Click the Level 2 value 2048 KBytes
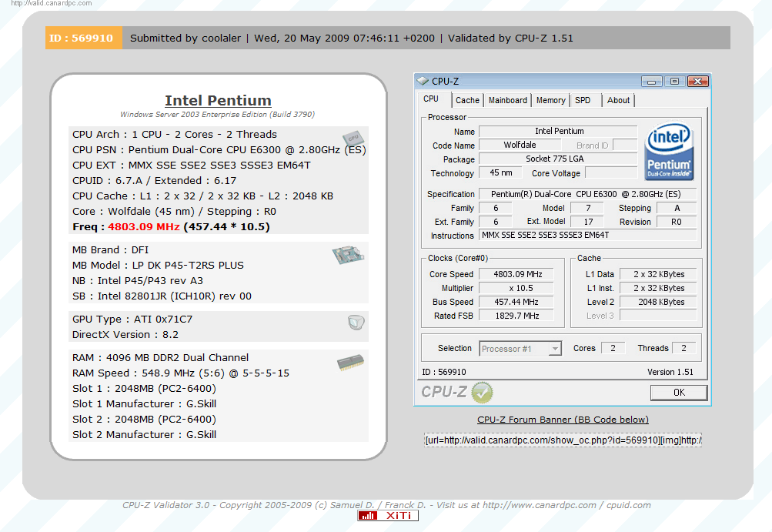The height and width of the screenshot is (532, 772). pos(658,302)
